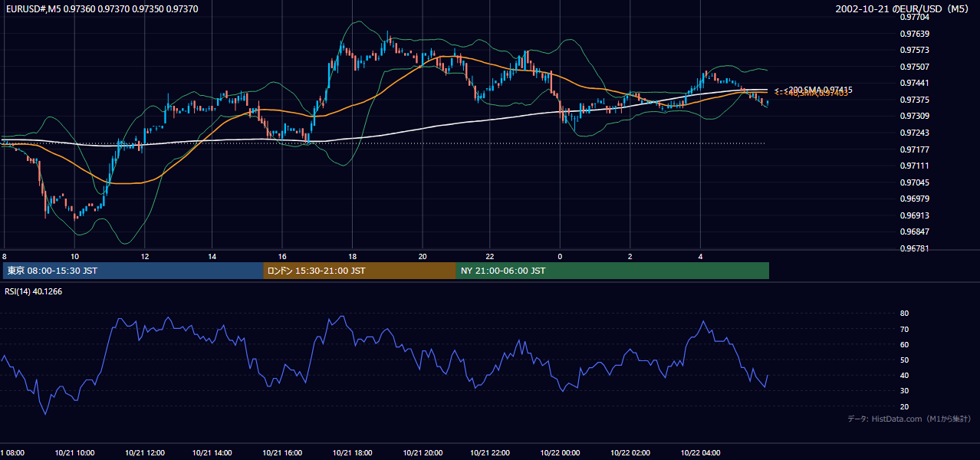Click the 10/21 22:00 date label
980x460 pixels.
491,452
